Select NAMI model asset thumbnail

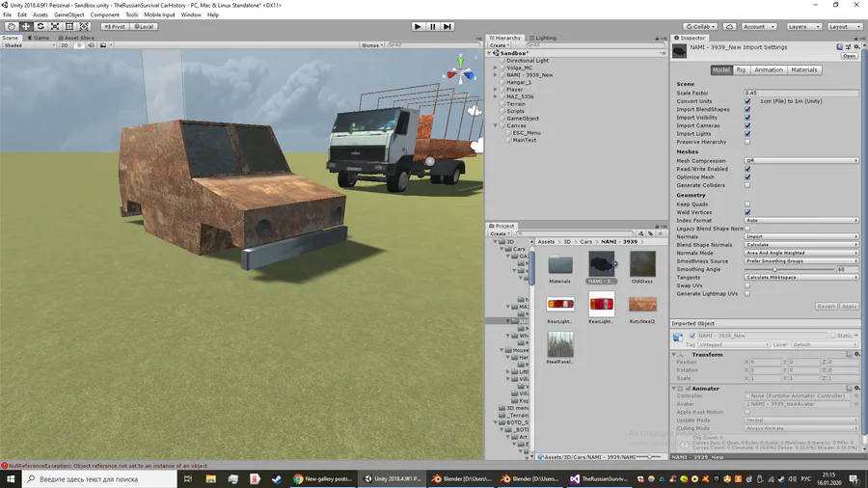(x=601, y=264)
